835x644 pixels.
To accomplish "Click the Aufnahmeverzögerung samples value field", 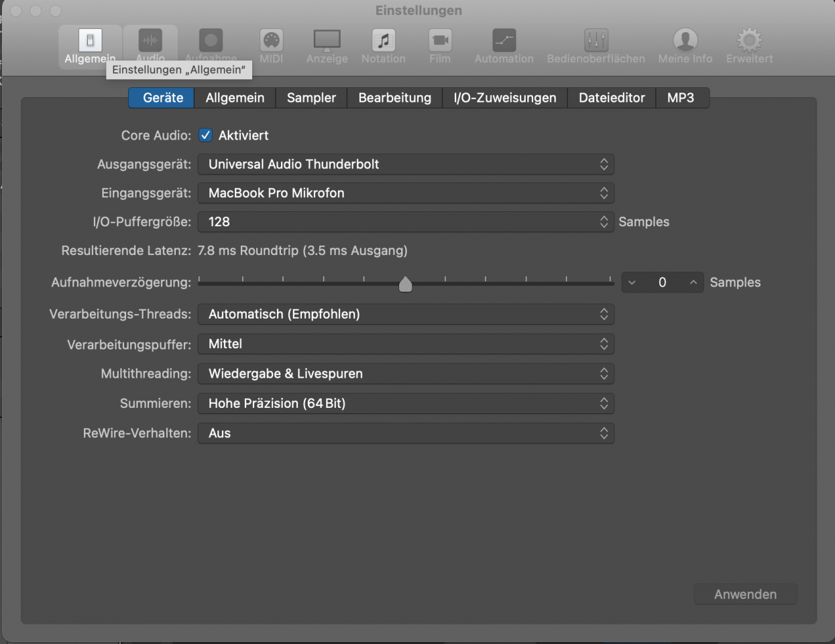I will click(x=663, y=282).
